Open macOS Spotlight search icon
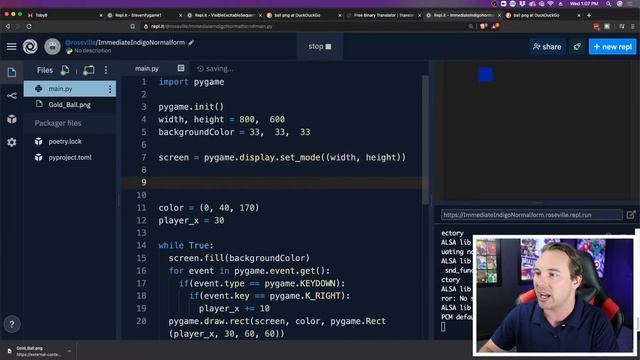 [x=608, y=4]
